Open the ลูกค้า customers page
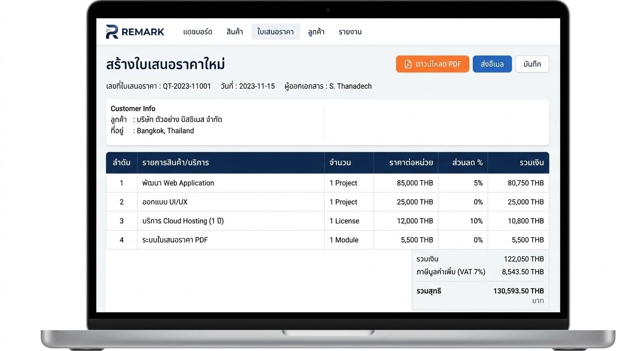 coord(316,32)
